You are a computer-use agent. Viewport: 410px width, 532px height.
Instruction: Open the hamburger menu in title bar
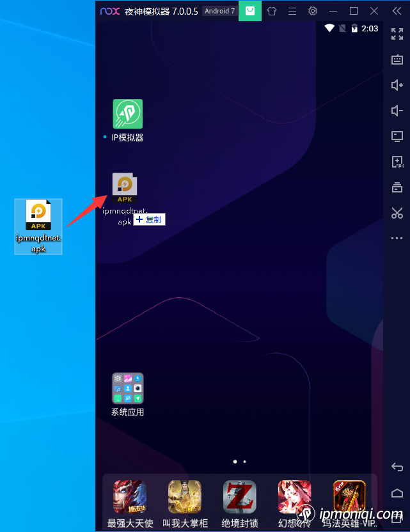click(x=292, y=11)
